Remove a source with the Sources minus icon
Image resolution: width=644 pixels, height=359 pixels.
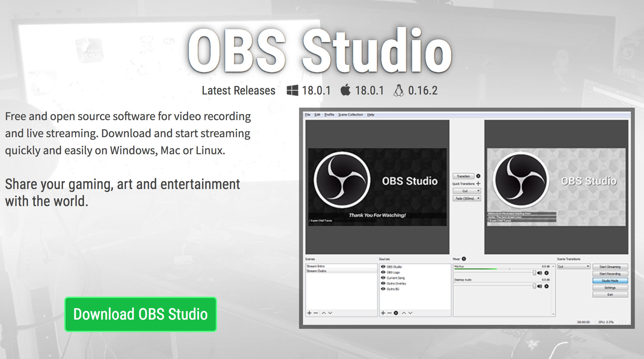pos(389,313)
